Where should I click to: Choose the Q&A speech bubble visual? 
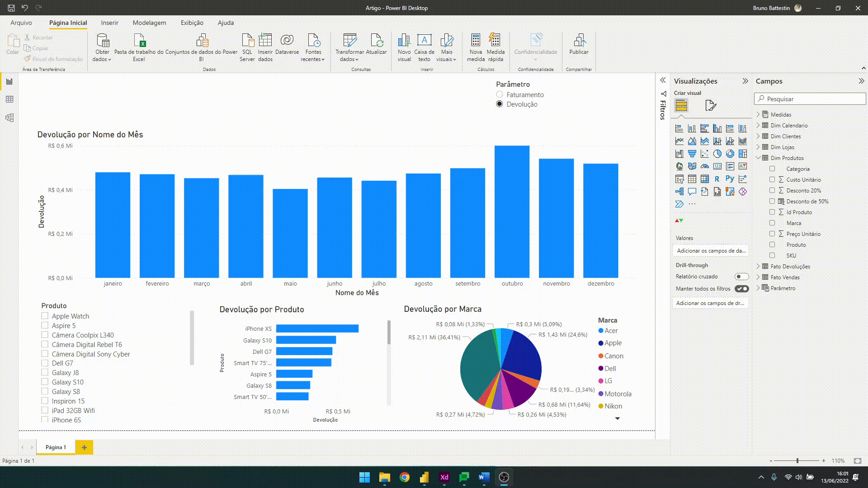(x=692, y=192)
